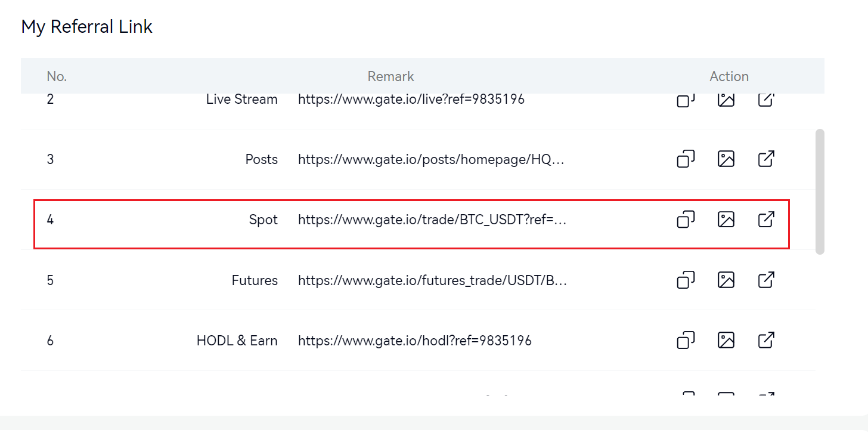Open Futures link via external icon
Image resolution: width=868 pixels, height=439 pixels.
tap(766, 280)
